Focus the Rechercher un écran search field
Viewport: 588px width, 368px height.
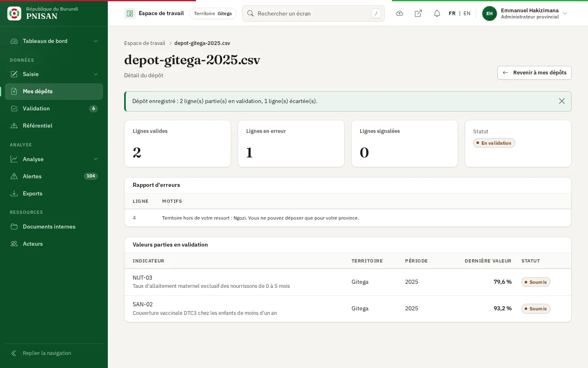313,13
